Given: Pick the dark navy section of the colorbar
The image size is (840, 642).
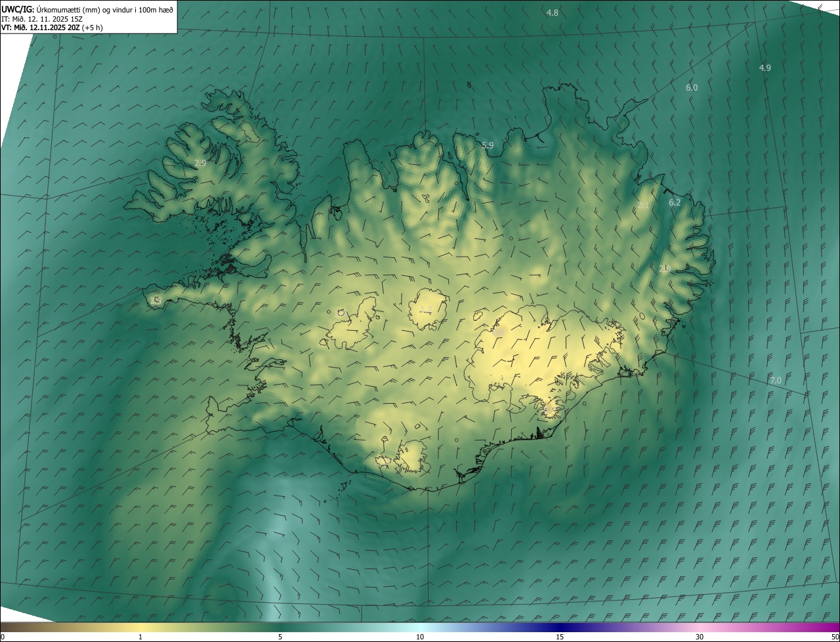Looking at the screenshot, I should click(560, 627).
